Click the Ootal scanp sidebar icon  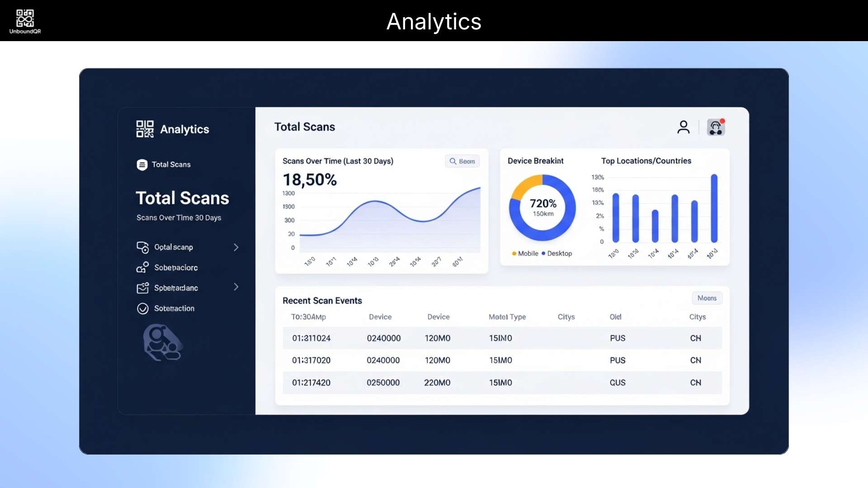[142, 247]
